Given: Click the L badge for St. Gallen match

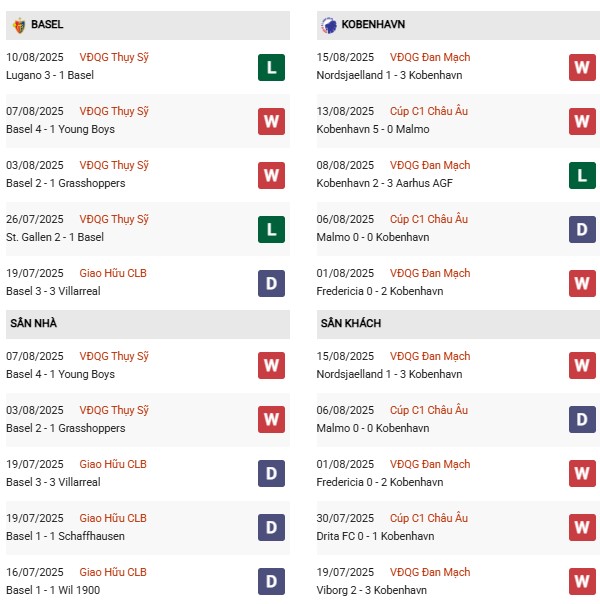Looking at the screenshot, I should (271, 229).
